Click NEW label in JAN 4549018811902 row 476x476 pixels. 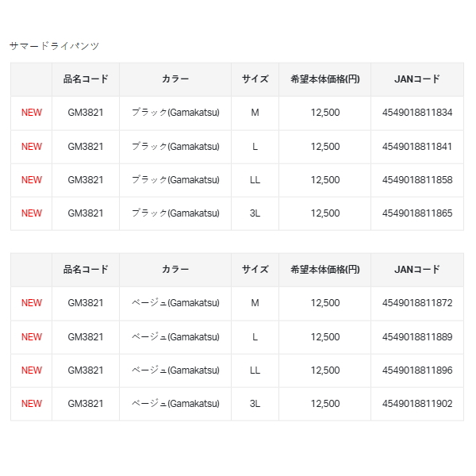(x=32, y=404)
